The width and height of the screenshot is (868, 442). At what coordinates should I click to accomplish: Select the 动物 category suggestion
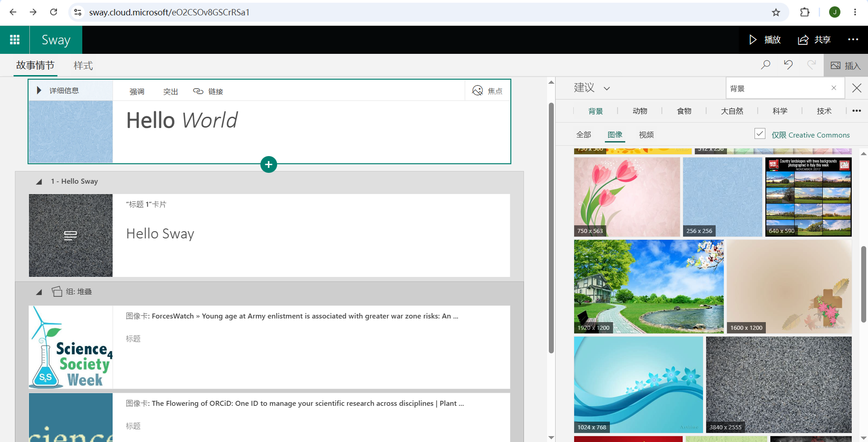pyautogui.click(x=640, y=111)
